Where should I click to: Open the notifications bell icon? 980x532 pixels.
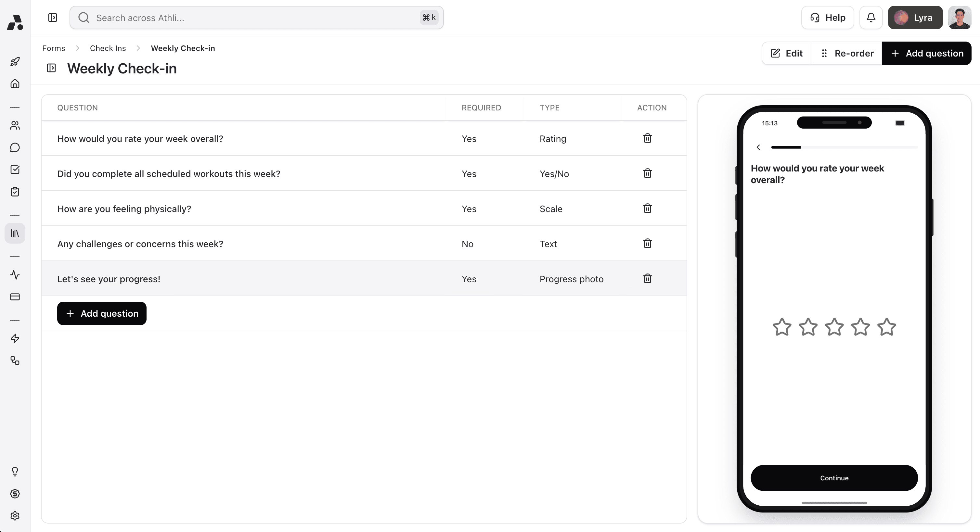(x=871, y=18)
